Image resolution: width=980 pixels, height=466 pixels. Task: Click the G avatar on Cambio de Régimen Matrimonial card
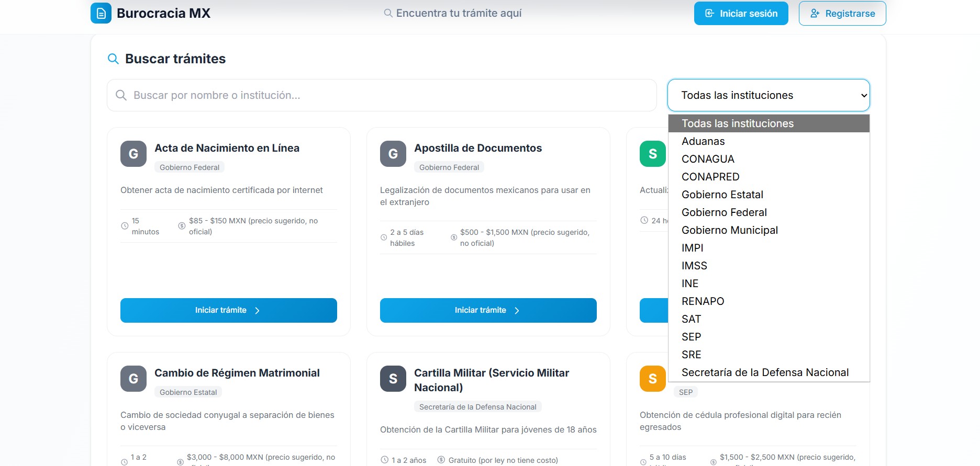coord(133,379)
